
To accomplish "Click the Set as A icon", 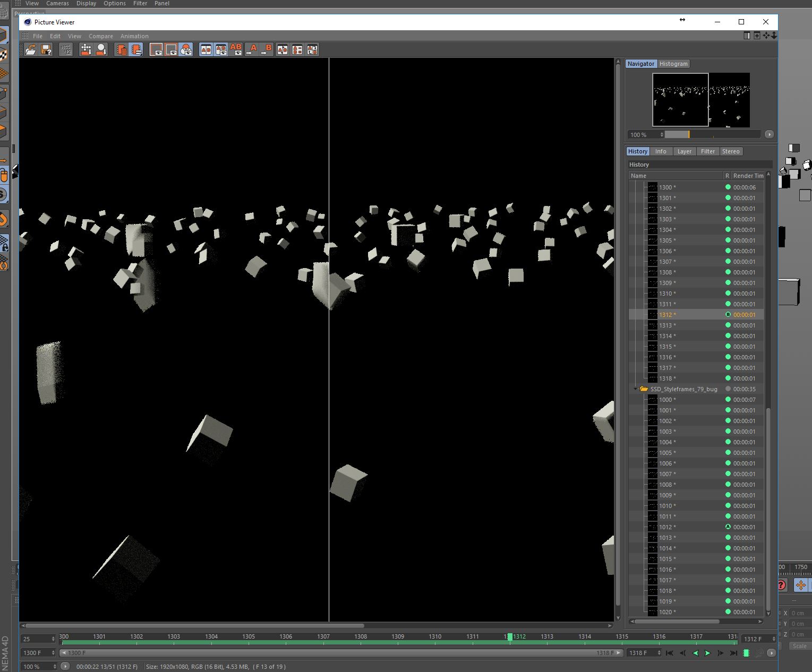I will tap(252, 50).
